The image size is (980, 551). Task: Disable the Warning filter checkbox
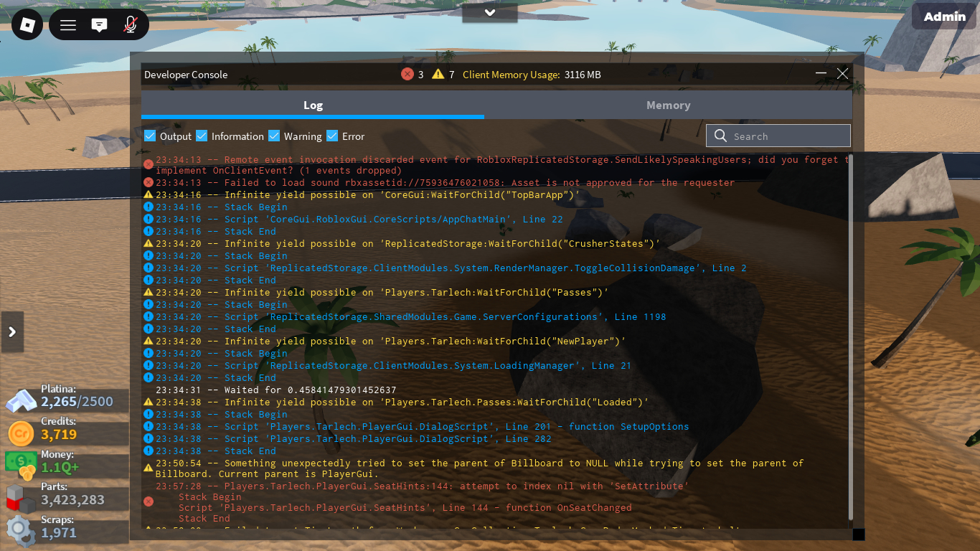click(x=274, y=136)
